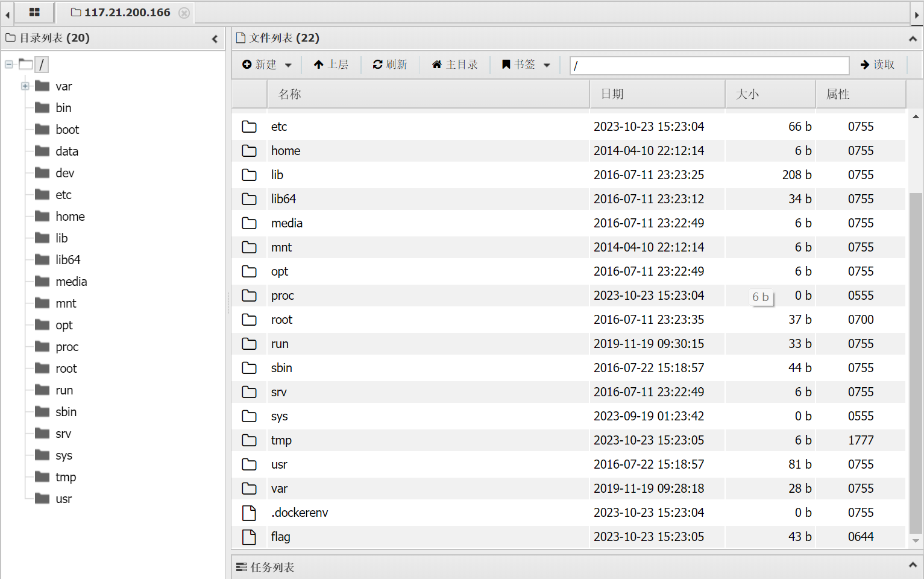Click folder icon of home row
This screenshot has width=924, height=579.
[x=249, y=151]
